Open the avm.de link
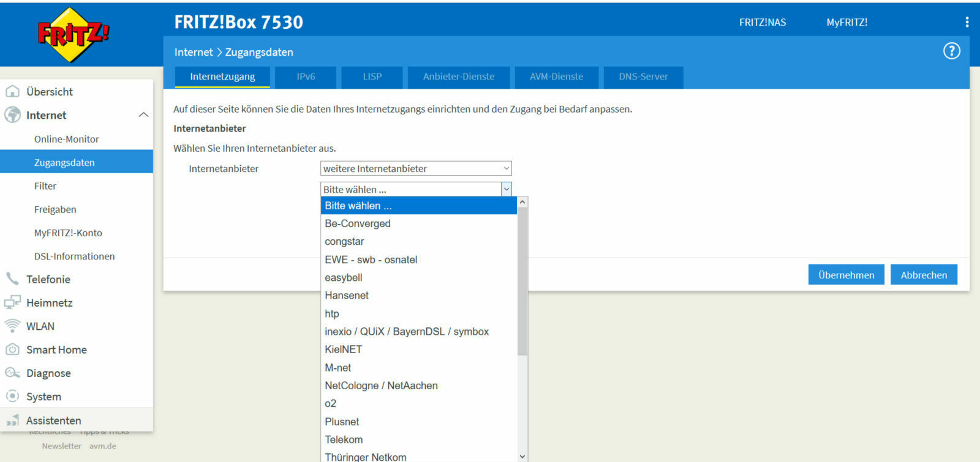The image size is (980, 462). [103, 446]
